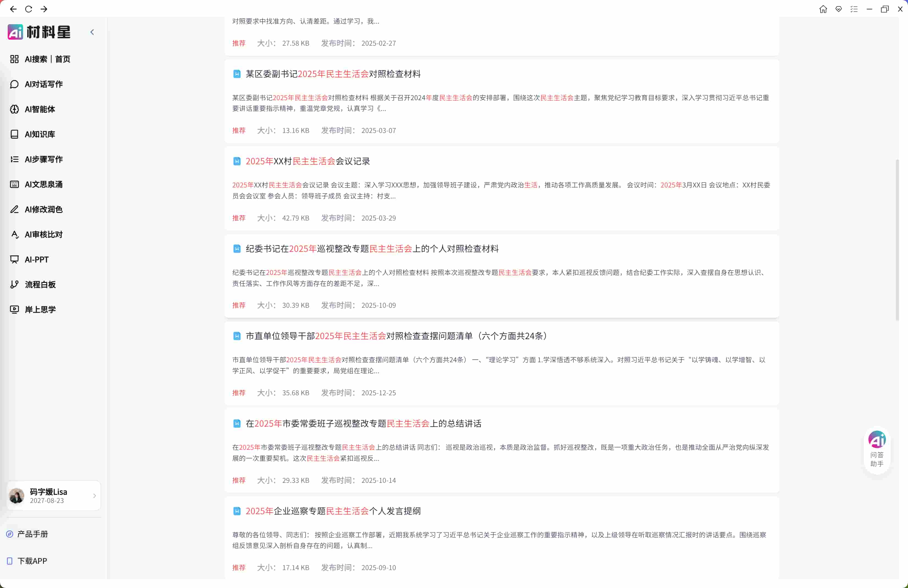Screen dimensions: 908x588
Task: Open the 产品手册 link
Action: coord(32,534)
